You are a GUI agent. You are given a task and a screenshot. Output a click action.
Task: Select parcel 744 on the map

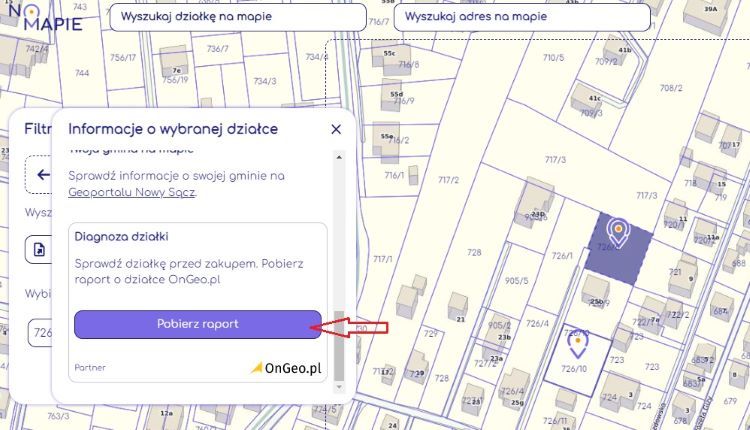click(x=82, y=73)
